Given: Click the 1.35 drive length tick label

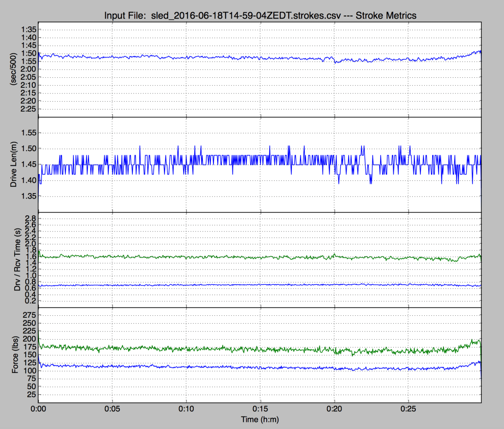Looking at the screenshot, I should [28, 196].
